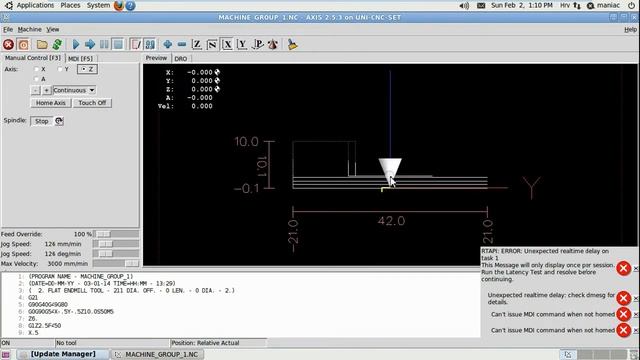Open the View menu
This screenshot has height=360, width=640.
53,29
